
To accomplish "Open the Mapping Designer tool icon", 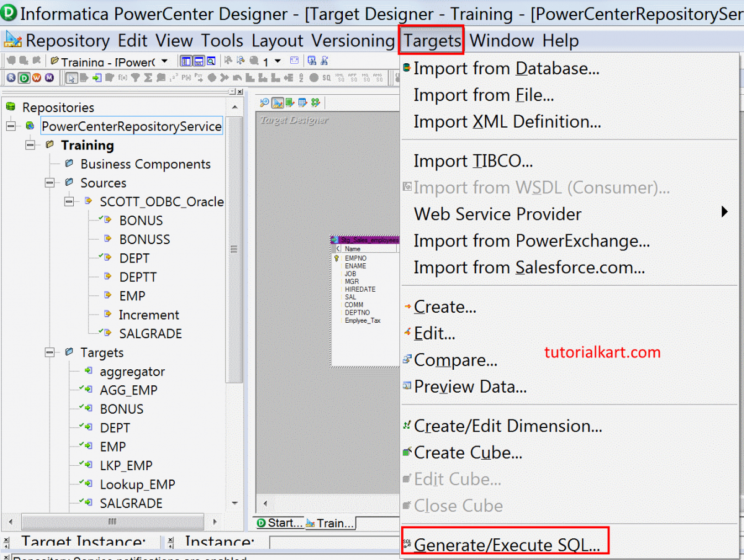I will coord(315,102).
